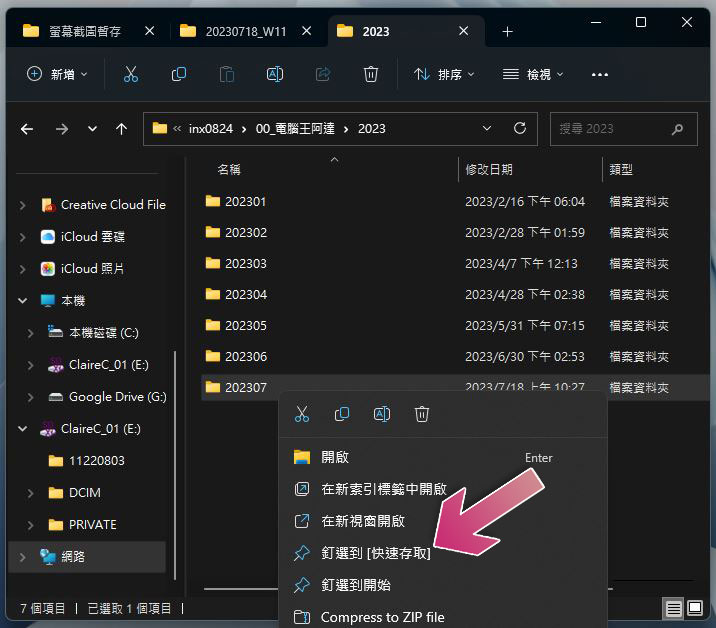Click the rename icon in the context menu

point(381,414)
